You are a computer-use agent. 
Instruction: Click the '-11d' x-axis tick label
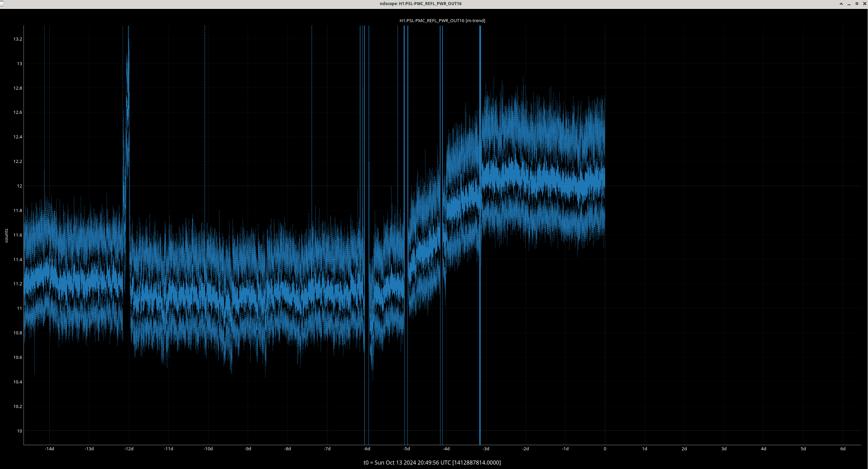(x=169, y=449)
